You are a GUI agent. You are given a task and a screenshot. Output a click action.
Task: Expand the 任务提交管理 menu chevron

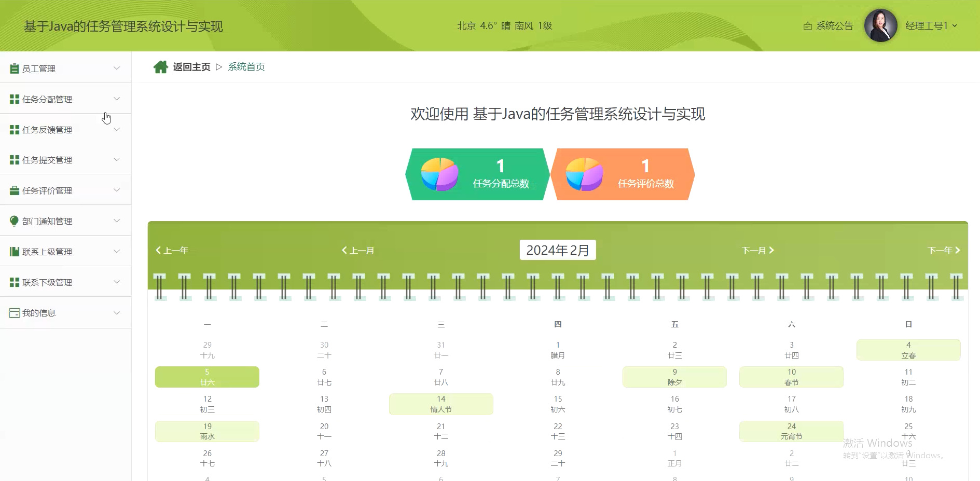117,159
